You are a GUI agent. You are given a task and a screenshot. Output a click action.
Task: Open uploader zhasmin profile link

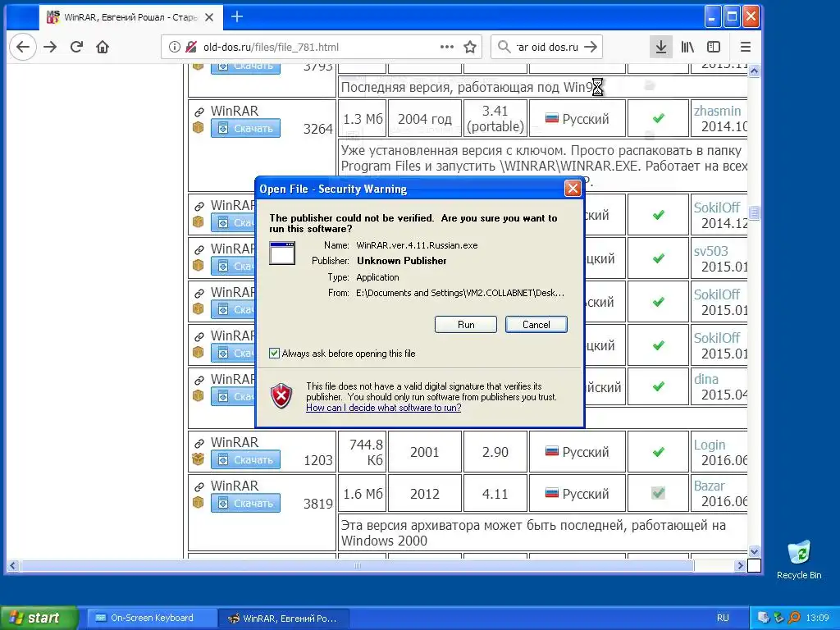[x=717, y=111]
